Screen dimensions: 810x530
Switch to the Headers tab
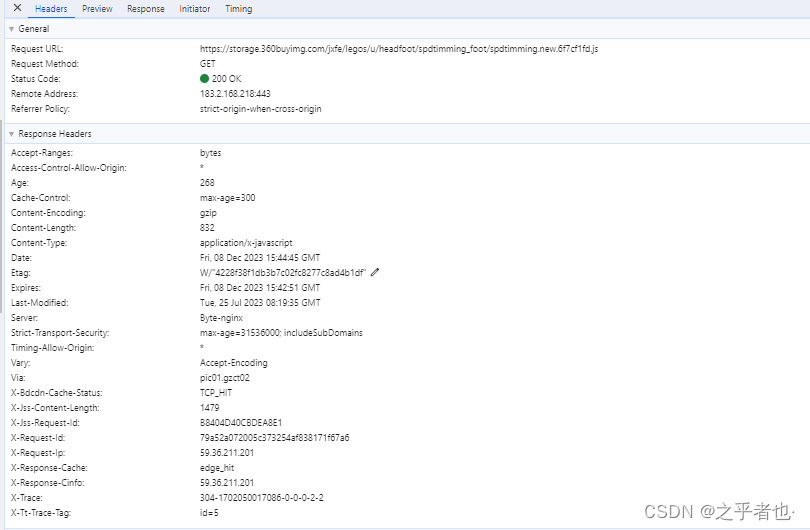[51, 9]
